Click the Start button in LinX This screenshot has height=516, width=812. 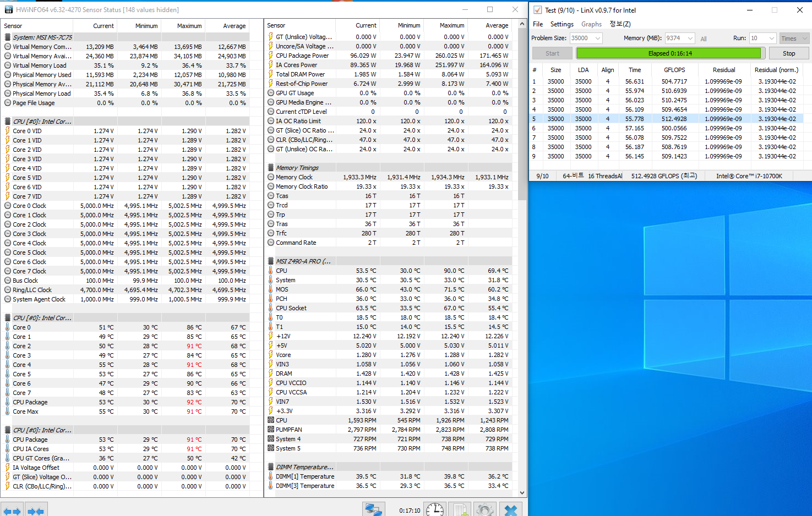click(x=552, y=53)
